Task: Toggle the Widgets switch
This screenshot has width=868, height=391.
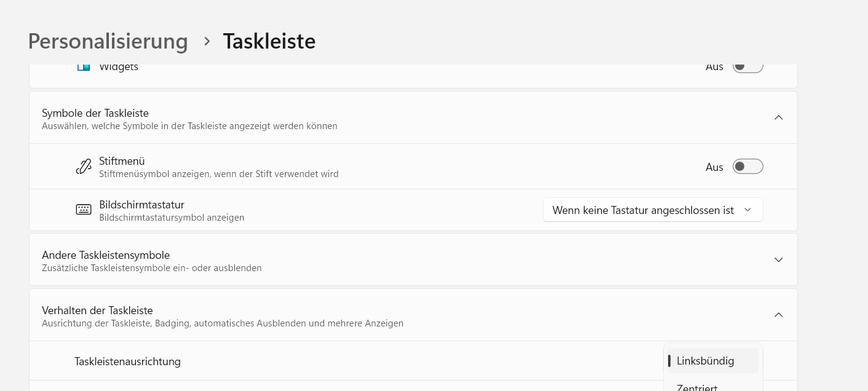Action: 747,66
